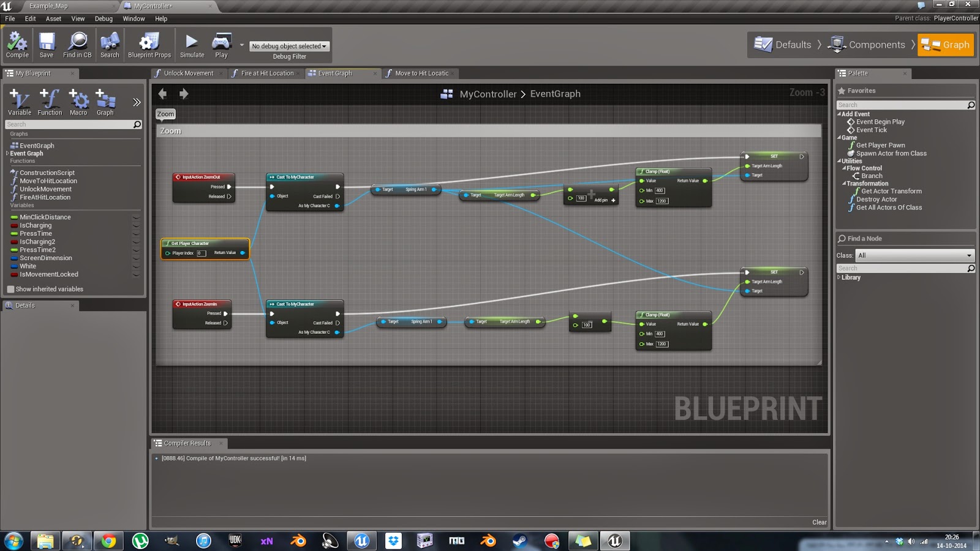
Task: Open the Search tool in the toolbar
Action: [x=110, y=45]
